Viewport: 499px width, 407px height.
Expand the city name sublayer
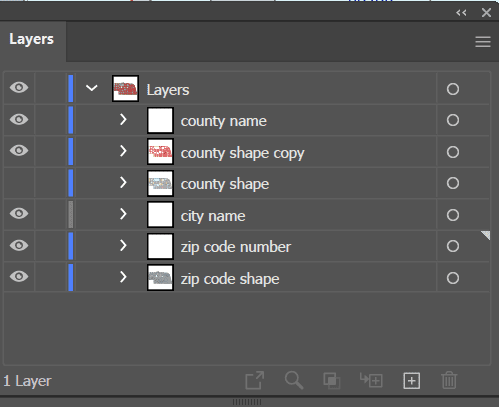pos(123,214)
